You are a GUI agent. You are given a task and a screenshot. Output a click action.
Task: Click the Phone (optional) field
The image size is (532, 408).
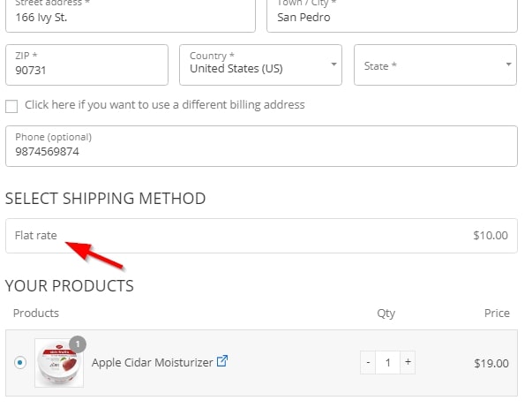click(x=261, y=146)
